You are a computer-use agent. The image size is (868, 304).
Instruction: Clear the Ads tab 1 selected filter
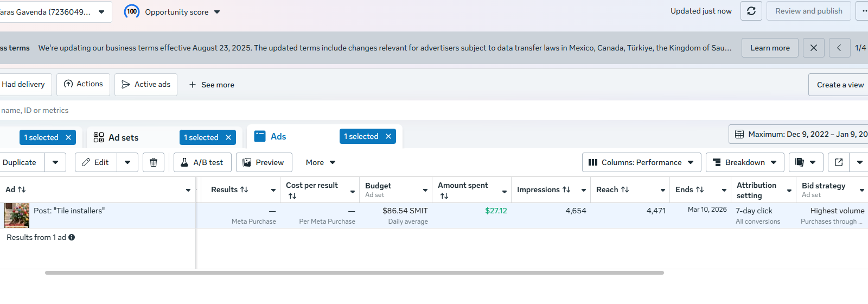click(x=388, y=136)
